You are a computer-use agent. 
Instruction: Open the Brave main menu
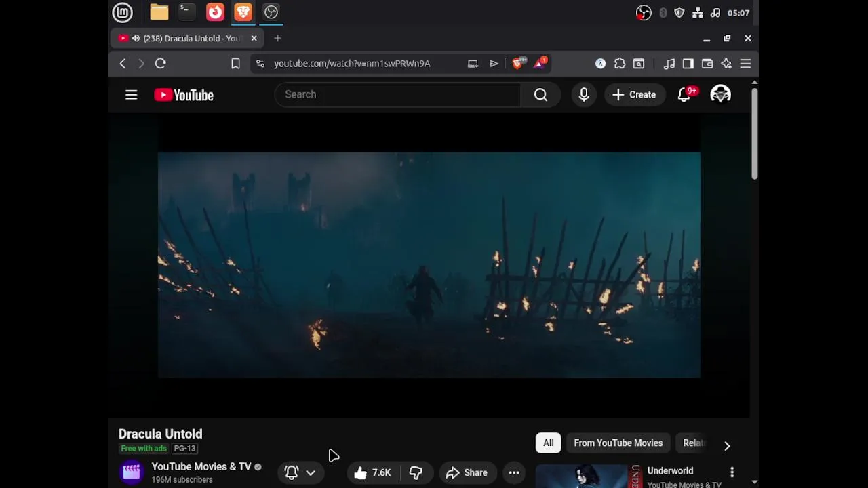745,64
